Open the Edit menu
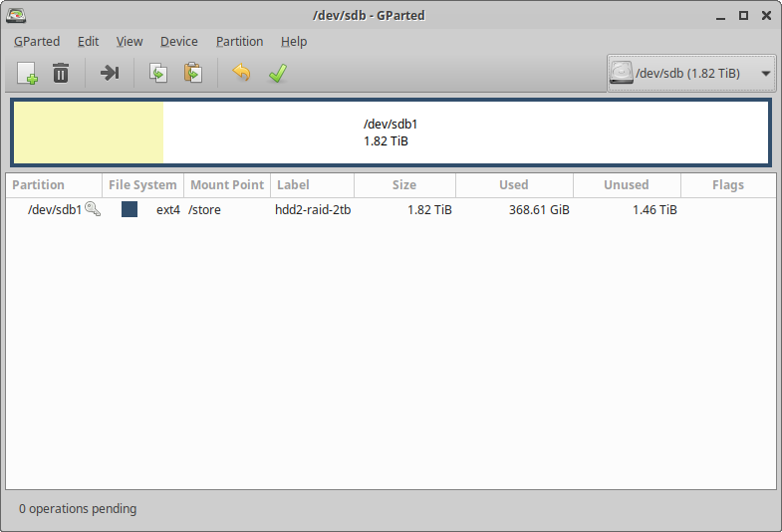 click(x=89, y=42)
